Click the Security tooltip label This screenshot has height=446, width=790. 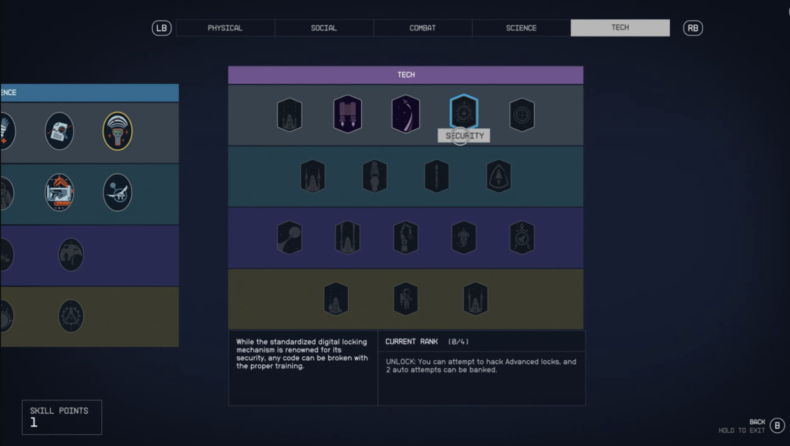pyautogui.click(x=464, y=136)
